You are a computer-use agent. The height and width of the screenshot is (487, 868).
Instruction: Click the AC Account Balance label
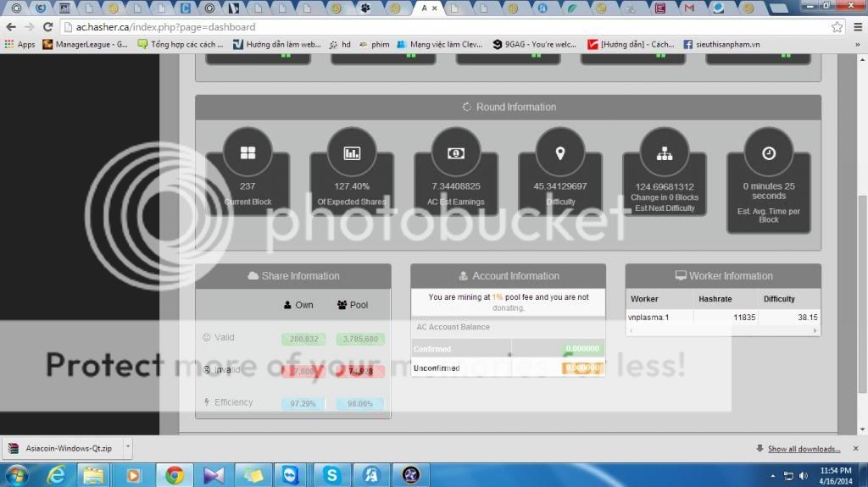453,327
